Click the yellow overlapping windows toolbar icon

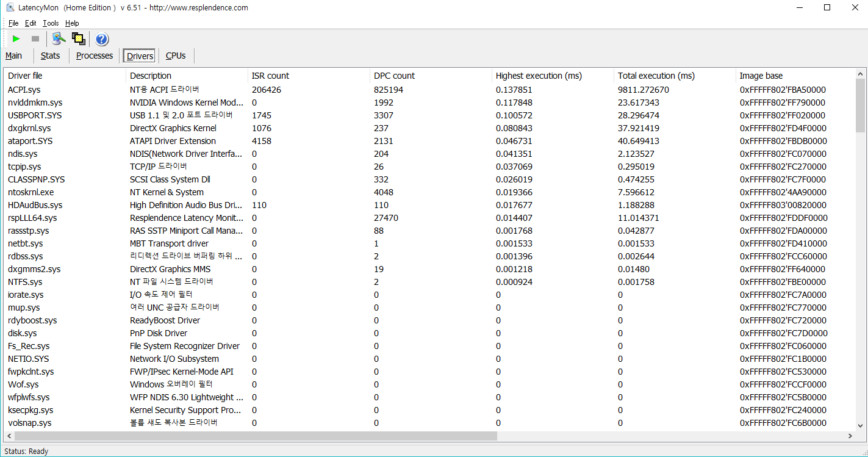pyautogui.click(x=78, y=39)
